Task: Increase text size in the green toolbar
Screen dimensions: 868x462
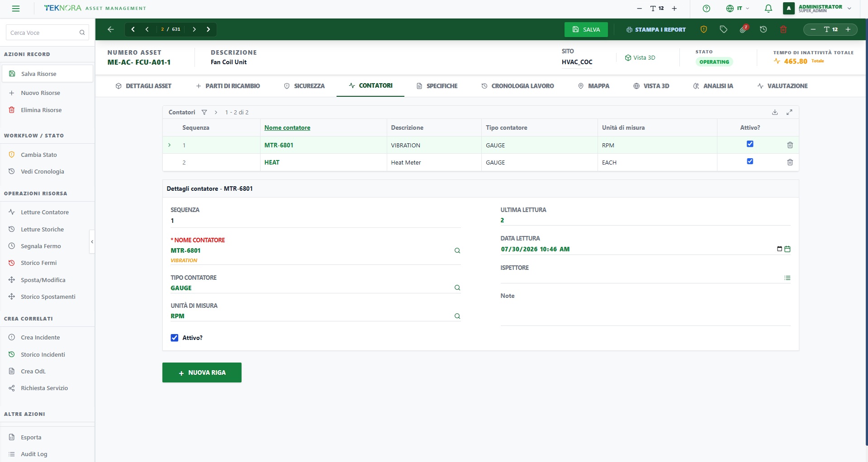Action: point(848,29)
